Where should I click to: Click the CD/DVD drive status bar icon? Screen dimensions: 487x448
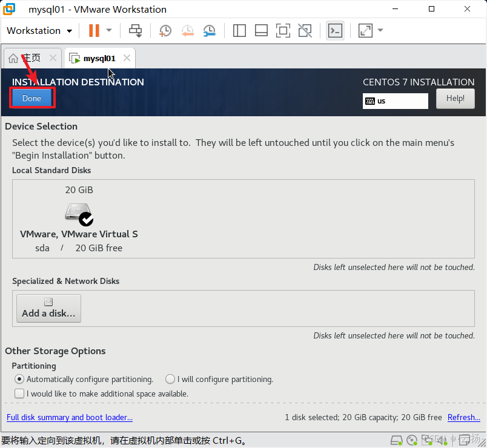412,440
